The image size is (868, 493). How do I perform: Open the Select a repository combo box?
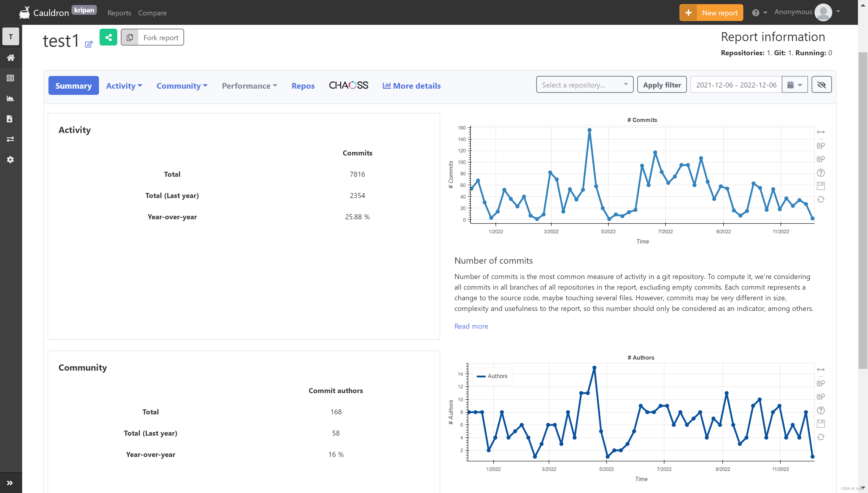click(x=584, y=85)
